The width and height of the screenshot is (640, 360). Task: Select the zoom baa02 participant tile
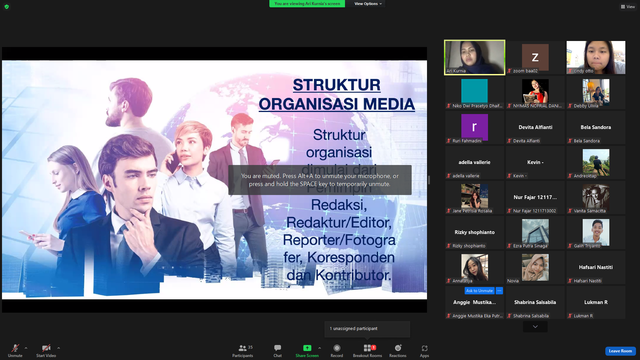pos(535,57)
